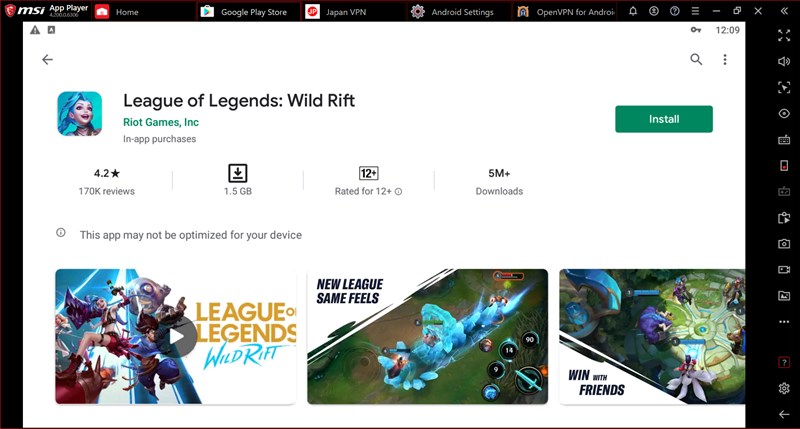Click the 5M+ Downloads stat
800x429 pixels.
point(499,182)
